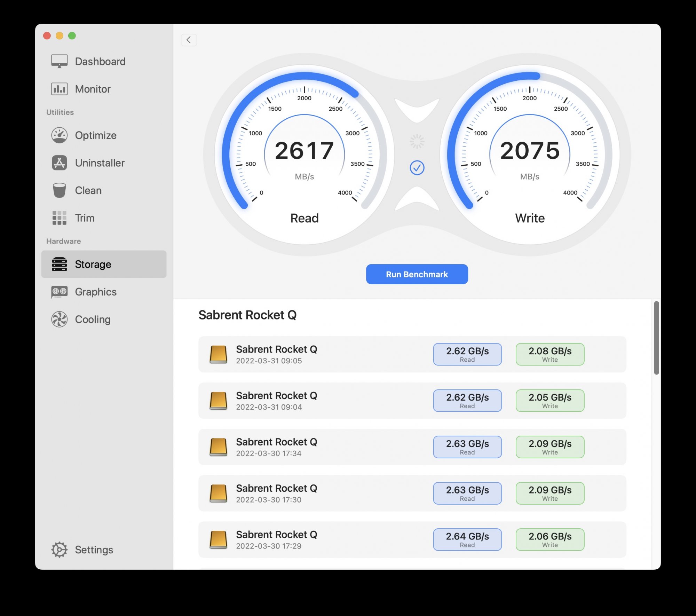Open the Monitor chart icon
This screenshot has height=616, width=696.
(59, 89)
